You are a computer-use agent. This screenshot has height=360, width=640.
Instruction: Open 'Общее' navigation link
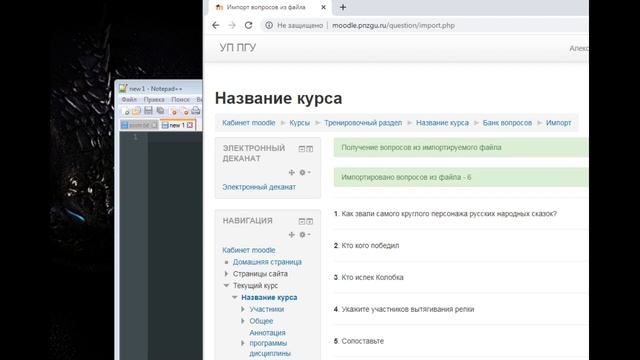point(261,321)
